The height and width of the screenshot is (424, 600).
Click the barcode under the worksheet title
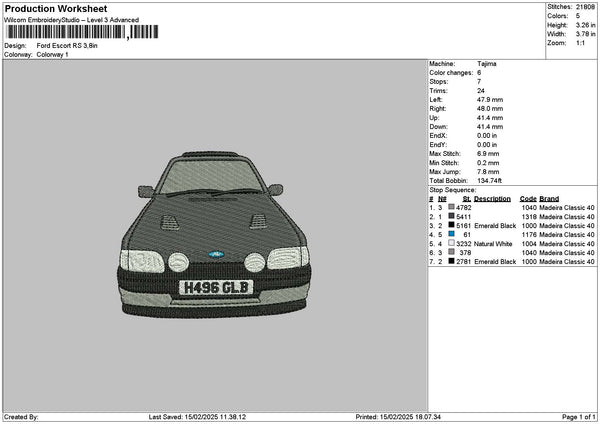click(x=82, y=32)
